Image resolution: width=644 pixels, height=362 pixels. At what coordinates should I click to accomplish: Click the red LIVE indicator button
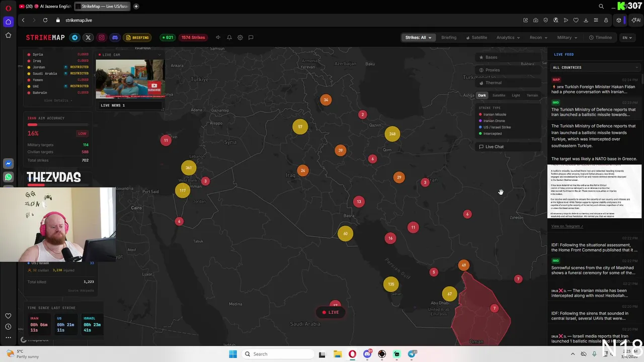[x=331, y=312]
